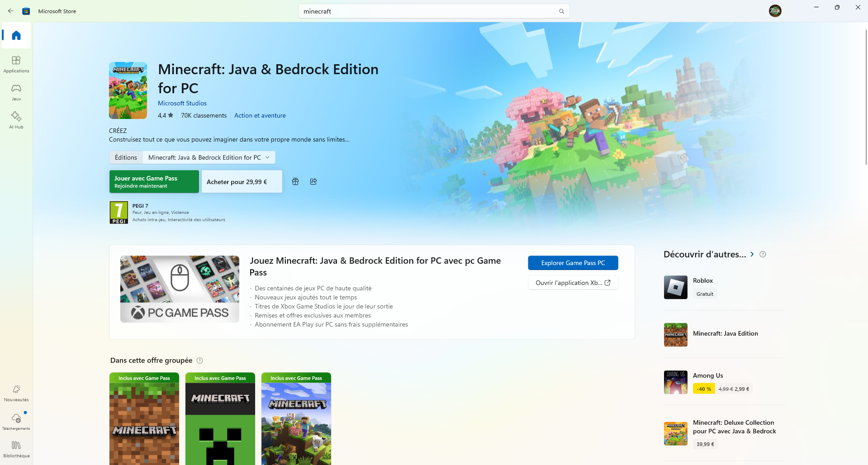Click the 39,99 € Deluxe Collection price
868x465 pixels.
tap(706, 444)
